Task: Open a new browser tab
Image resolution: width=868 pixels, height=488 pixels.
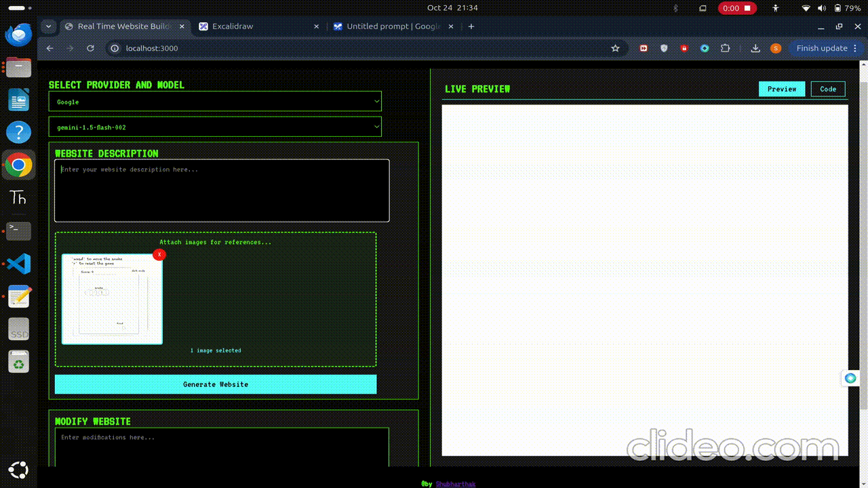Action: [x=471, y=26]
